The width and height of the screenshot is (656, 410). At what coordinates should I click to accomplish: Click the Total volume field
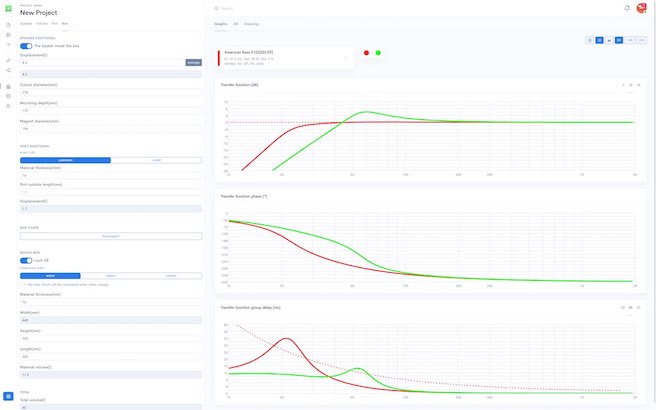(111, 407)
